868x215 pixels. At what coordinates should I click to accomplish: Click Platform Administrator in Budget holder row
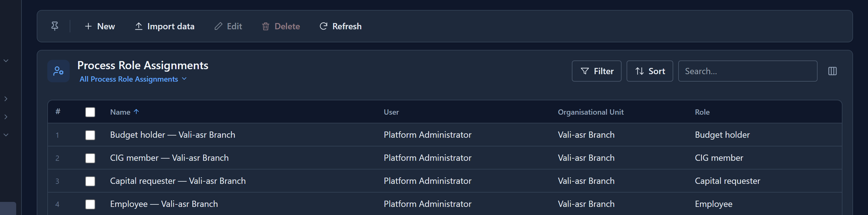tap(427, 135)
